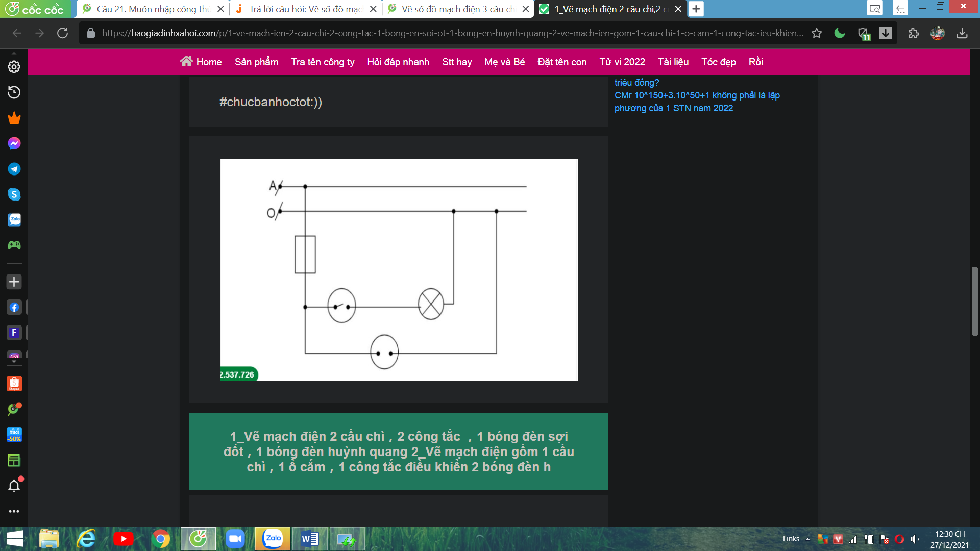Open sidebar settings gear

coord(14,67)
